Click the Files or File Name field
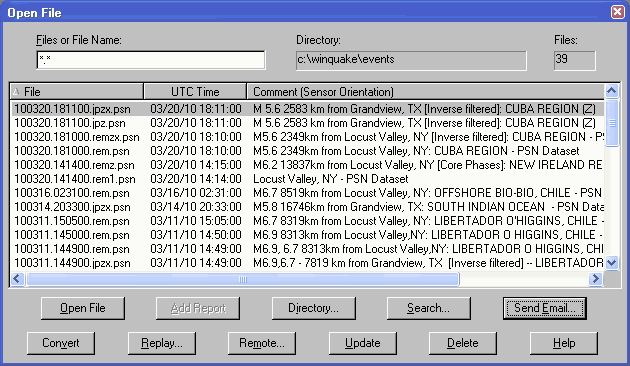 (x=151, y=60)
